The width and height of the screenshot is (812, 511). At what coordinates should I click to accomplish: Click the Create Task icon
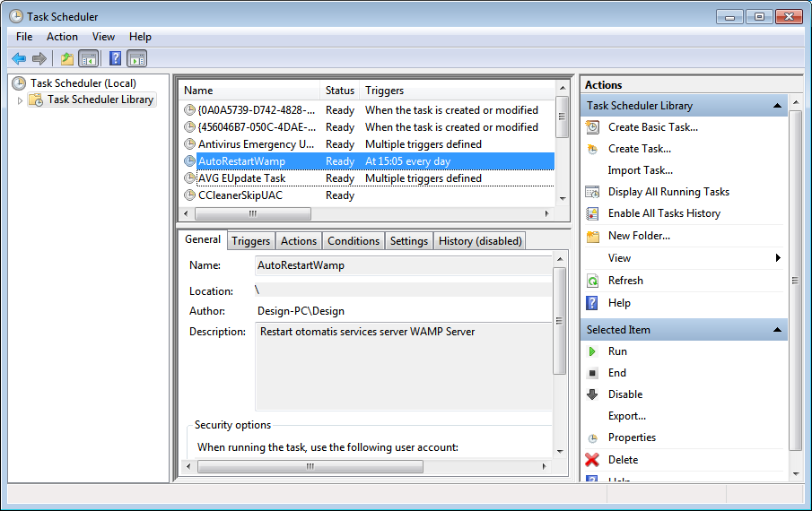592,149
